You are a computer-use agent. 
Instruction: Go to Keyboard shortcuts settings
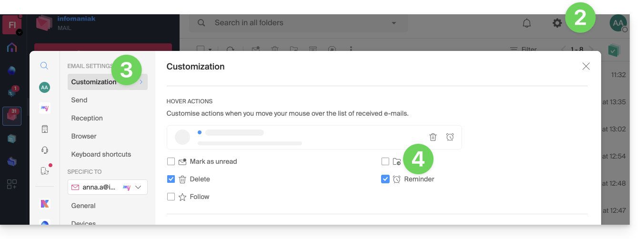[x=101, y=154]
